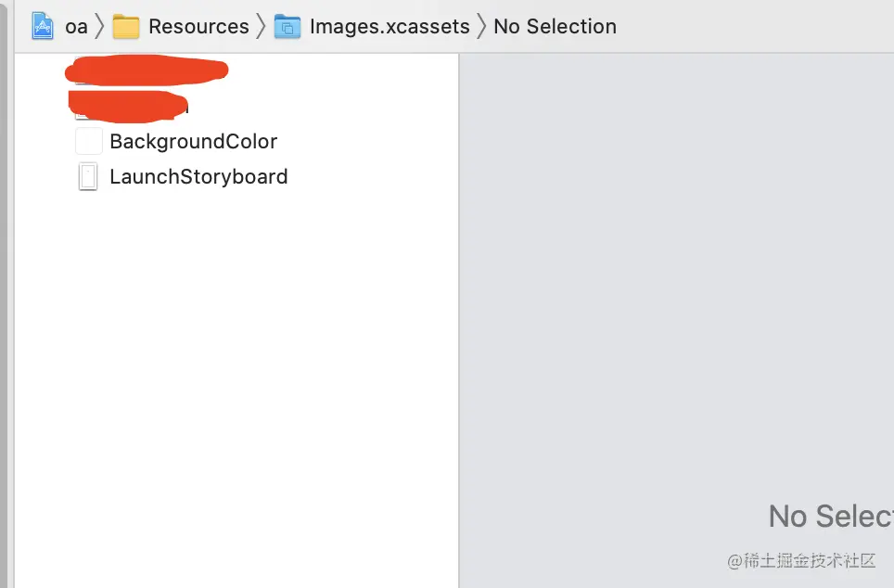The width and height of the screenshot is (894, 588).
Task: Open the Resources breadcrumb label
Action: [x=198, y=26]
